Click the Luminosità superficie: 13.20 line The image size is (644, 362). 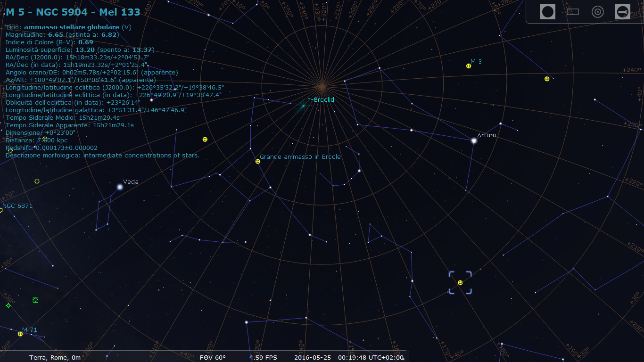click(x=80, y=50)
